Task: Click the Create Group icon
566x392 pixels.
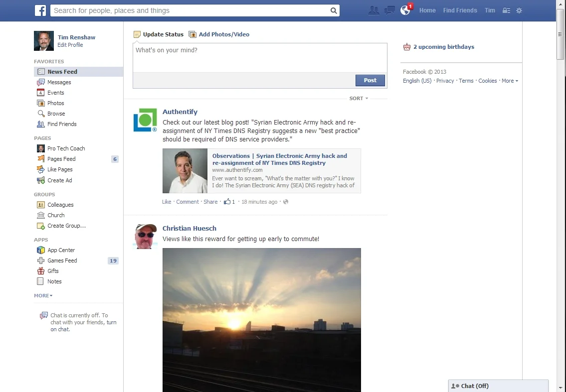Action: (x=41, y=226)
